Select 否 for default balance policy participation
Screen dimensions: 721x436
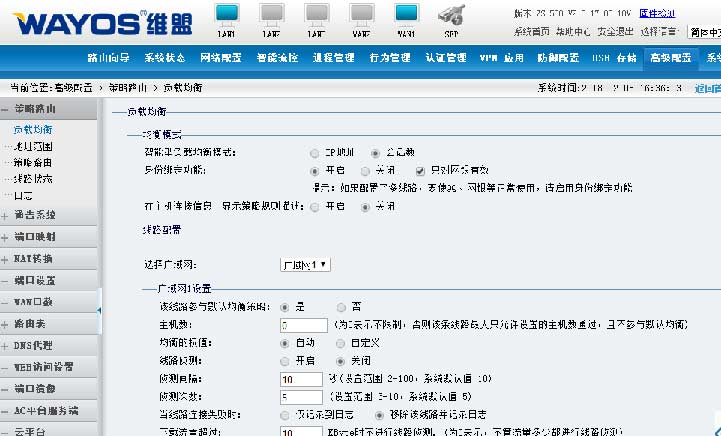[341, 307]
